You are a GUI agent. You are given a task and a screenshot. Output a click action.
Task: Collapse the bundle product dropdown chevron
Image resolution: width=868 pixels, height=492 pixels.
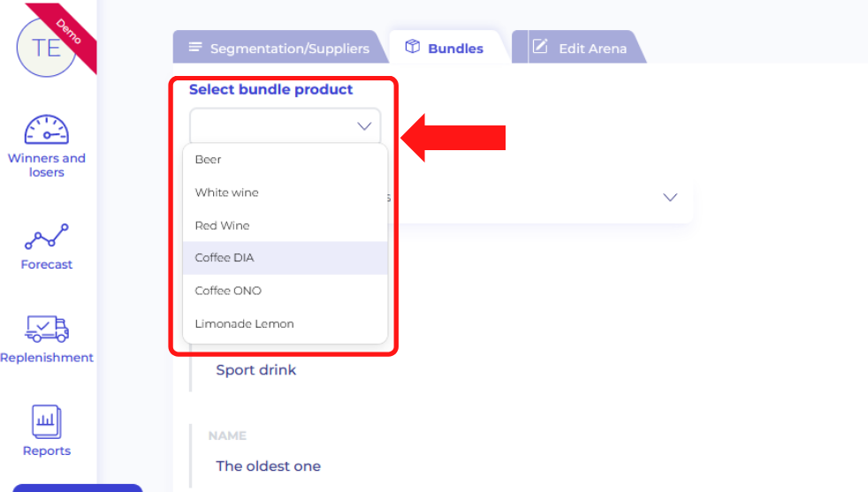pos(364,126)
